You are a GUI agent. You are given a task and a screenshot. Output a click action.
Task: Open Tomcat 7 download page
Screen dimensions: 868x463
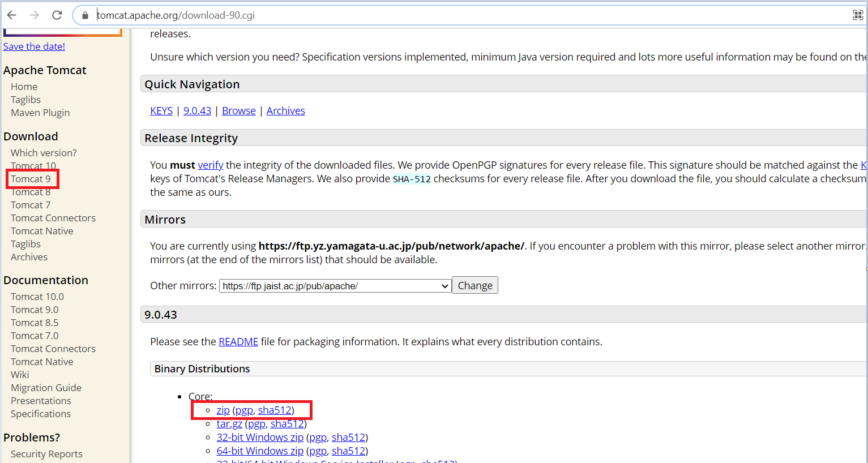[x=31, y=205]
